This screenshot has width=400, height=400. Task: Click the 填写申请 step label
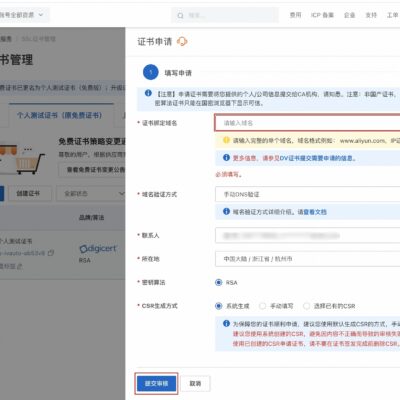tap(178, 73)
